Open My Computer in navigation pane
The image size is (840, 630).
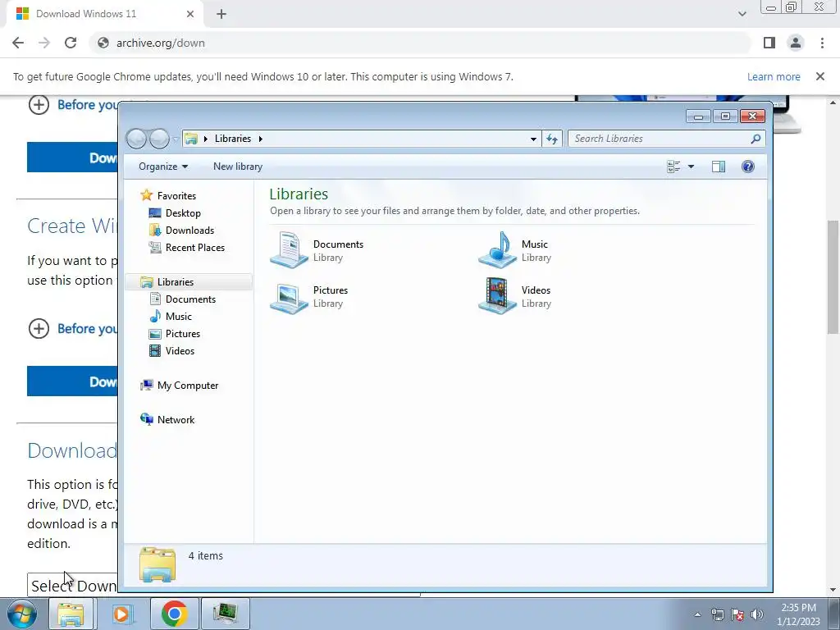coord(188,386)
